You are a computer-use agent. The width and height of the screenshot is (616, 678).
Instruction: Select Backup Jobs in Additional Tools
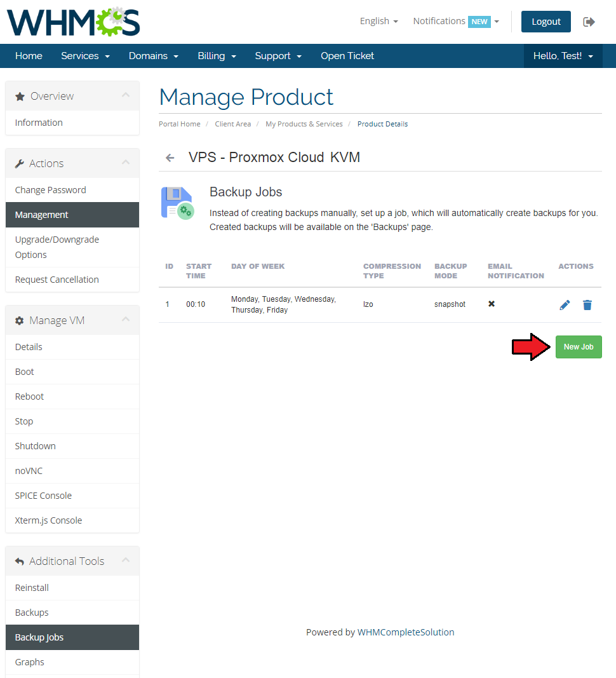pyautogui.click(x=72, y=637)
